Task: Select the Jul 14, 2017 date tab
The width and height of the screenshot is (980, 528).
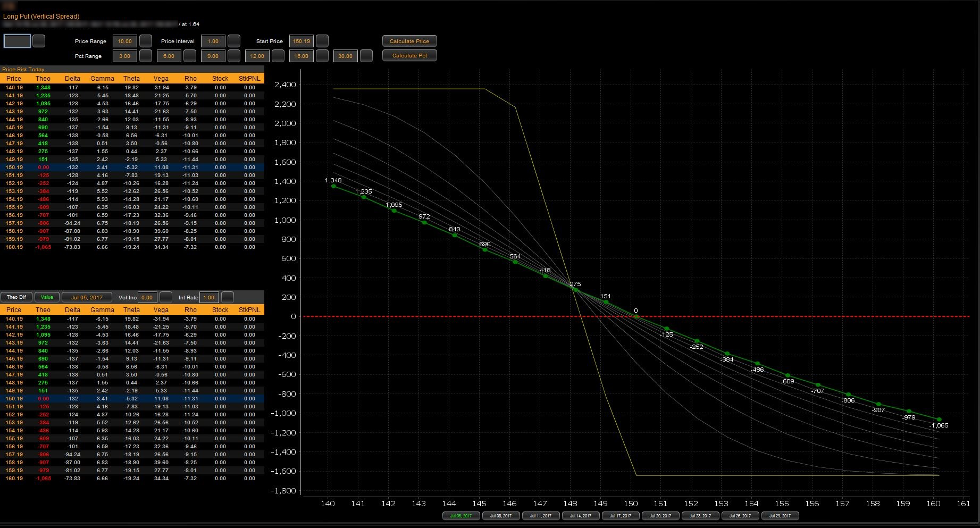Action: pos(581,516)
